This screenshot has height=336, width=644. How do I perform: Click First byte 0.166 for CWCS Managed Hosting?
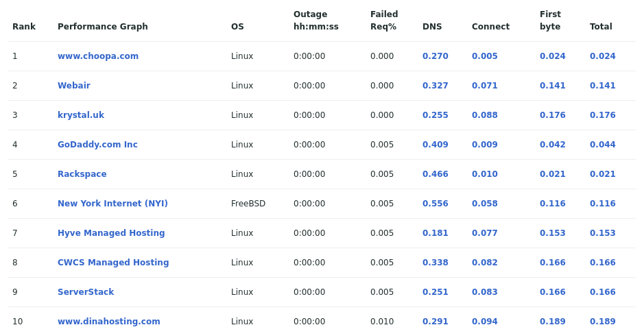point(552,263)
